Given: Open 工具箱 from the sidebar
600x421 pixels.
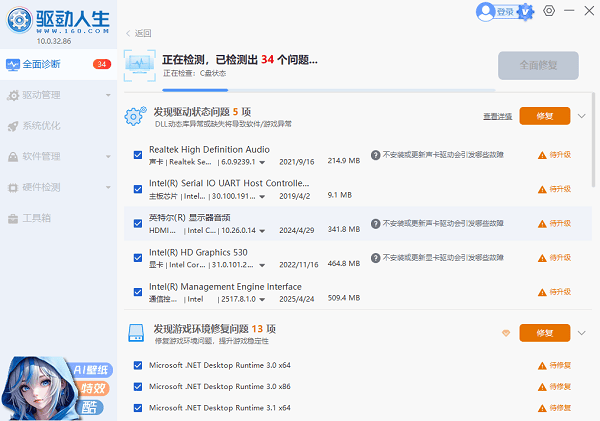Looking at the screenshot, I should point(40,218).
